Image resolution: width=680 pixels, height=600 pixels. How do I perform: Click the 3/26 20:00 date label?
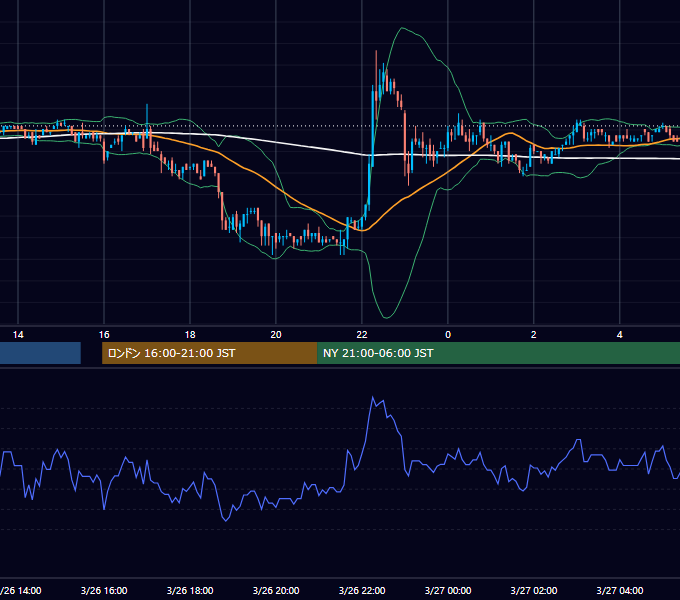pos(276,590)
